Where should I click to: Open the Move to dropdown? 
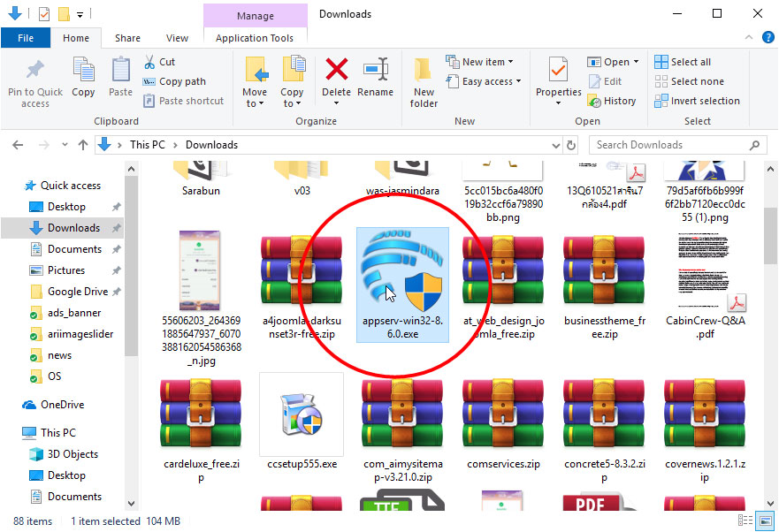tap(255, 80)
